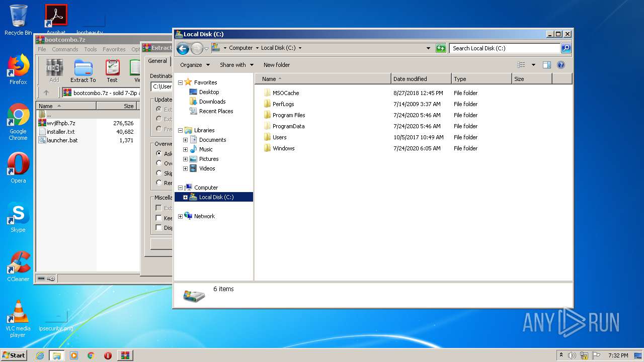The image size is (644, 362).
Task: Click Internet Explorer icon on taskbar
Action: tap(40, 355)
